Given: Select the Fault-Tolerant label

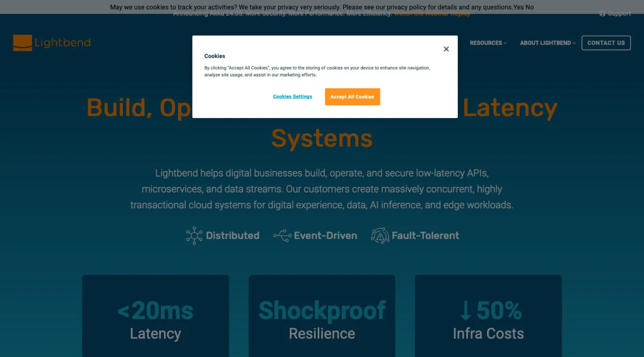Looking at the screenshot, I should [426, 235].
